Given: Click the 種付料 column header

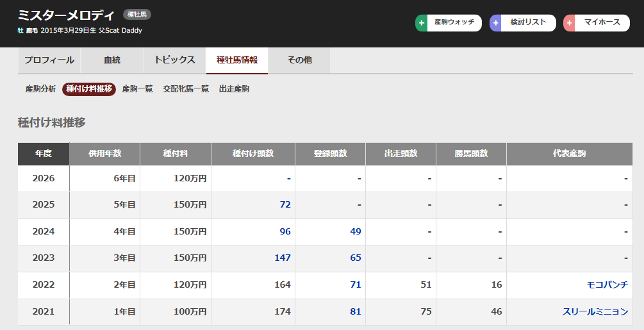Looking at the screenshot, I should (x=176, y=154).
